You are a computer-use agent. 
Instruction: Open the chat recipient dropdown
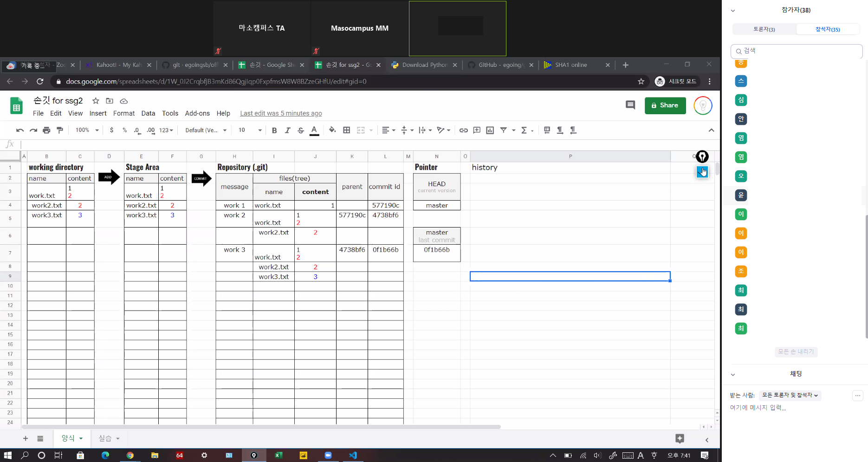[x=790, y=395]
